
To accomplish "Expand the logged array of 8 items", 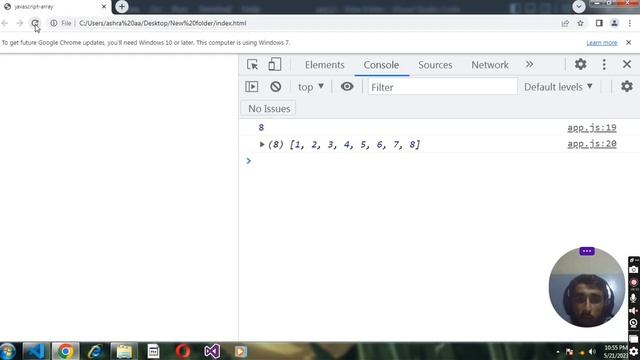I will (x=262, y=144).
